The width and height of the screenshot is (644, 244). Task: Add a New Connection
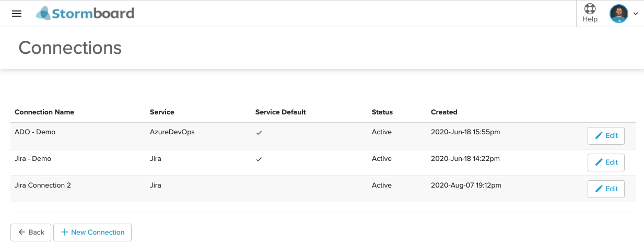[x=92, y=233]
